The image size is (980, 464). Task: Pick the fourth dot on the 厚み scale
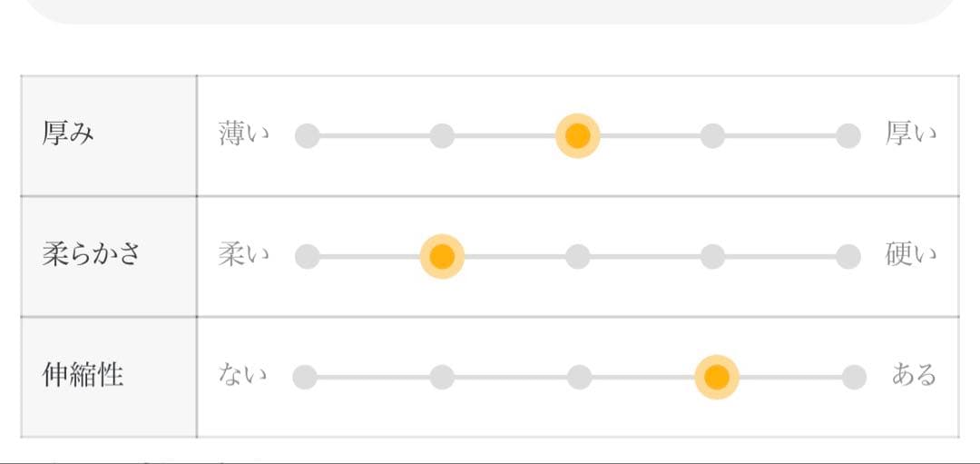click(712, 136)
